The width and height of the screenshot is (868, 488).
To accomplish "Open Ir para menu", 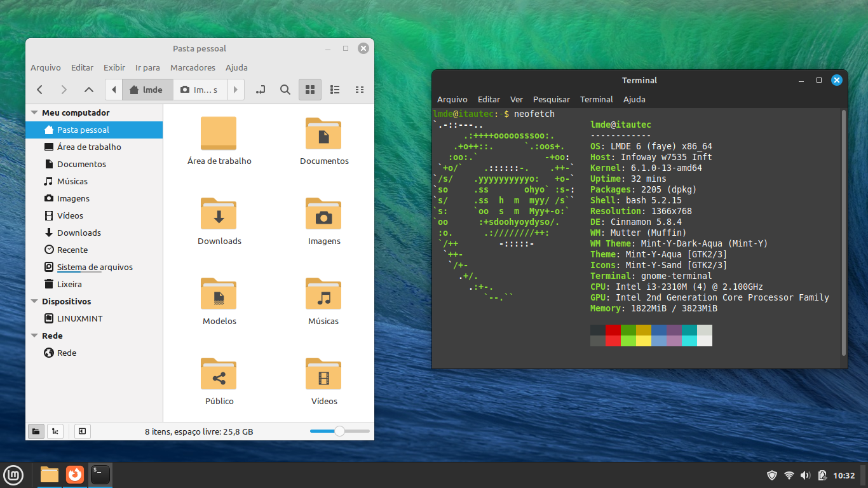I will 147,67.
